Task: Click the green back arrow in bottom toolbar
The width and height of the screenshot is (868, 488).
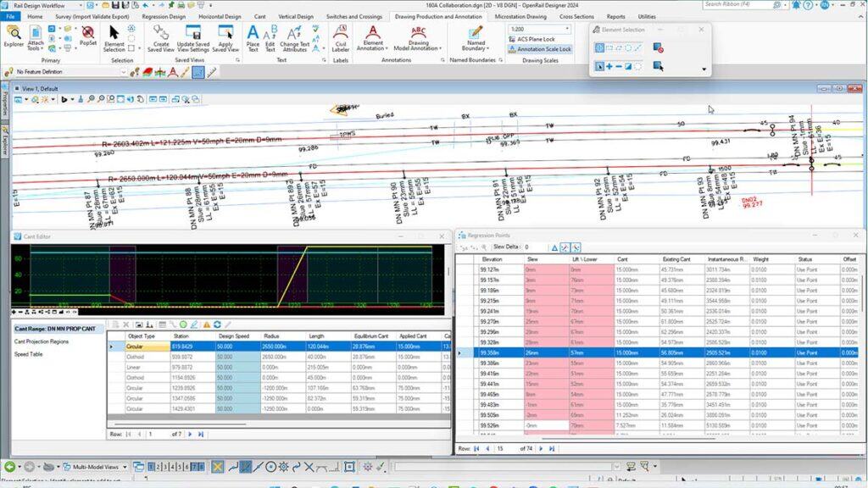Action: point(9,467)
